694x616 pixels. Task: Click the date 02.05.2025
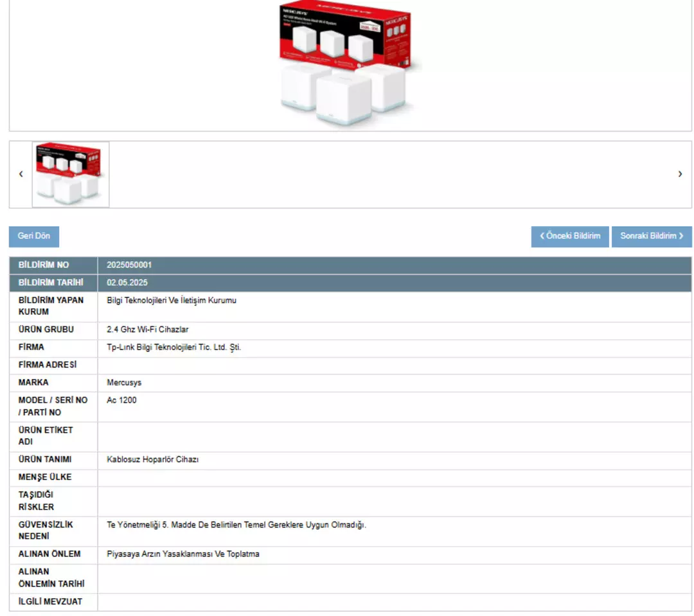click(x=127, y=283)
